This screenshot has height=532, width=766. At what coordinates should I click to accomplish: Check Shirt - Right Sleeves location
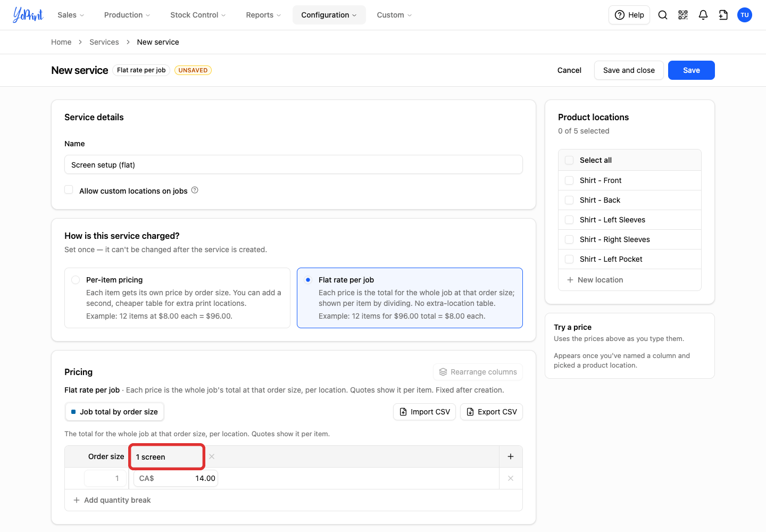point(569,239)
